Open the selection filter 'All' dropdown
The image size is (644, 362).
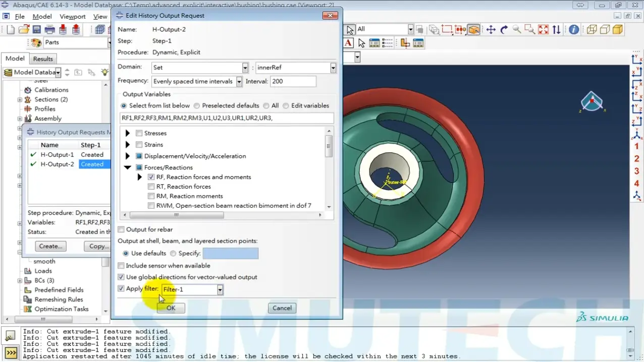pyautogui.click(x=411, y=30)
